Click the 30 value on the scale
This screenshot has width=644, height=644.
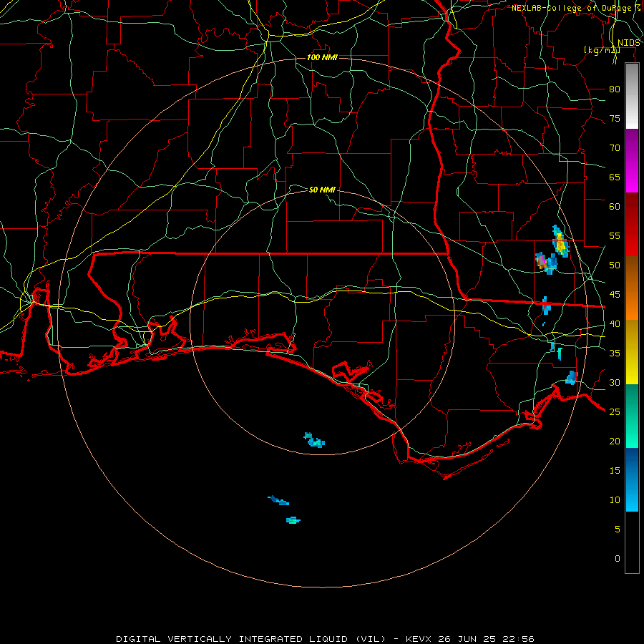(615, 382)
